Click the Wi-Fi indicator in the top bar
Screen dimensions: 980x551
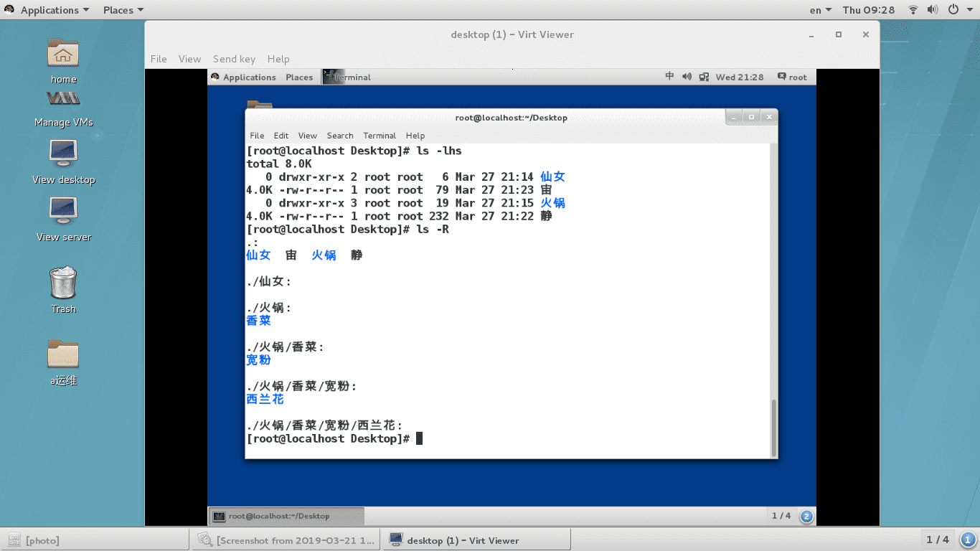[x=913, y=9]
